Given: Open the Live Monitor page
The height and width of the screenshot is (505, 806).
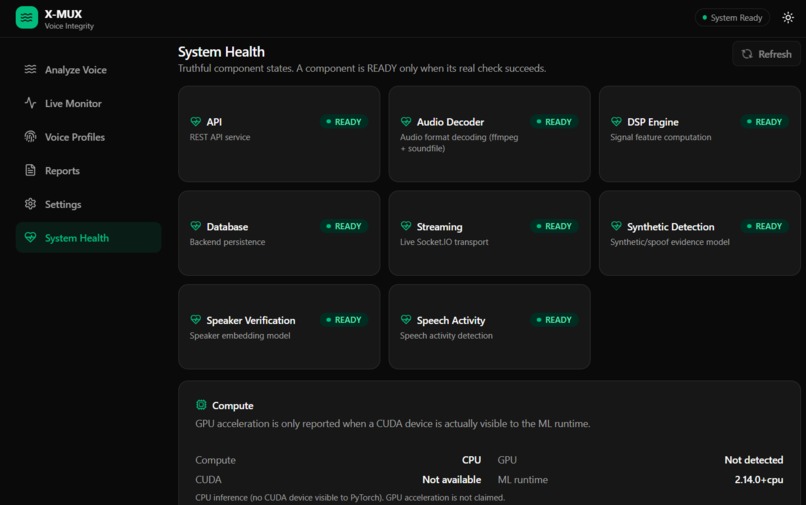Looking at the screenshot, I should click(88, 103).
